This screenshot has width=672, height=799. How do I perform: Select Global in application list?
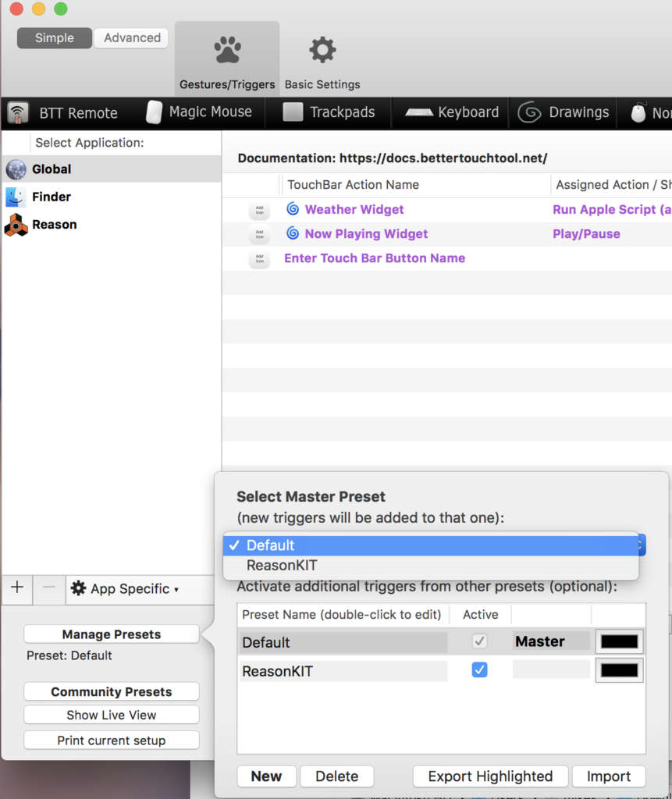(112, 169)
